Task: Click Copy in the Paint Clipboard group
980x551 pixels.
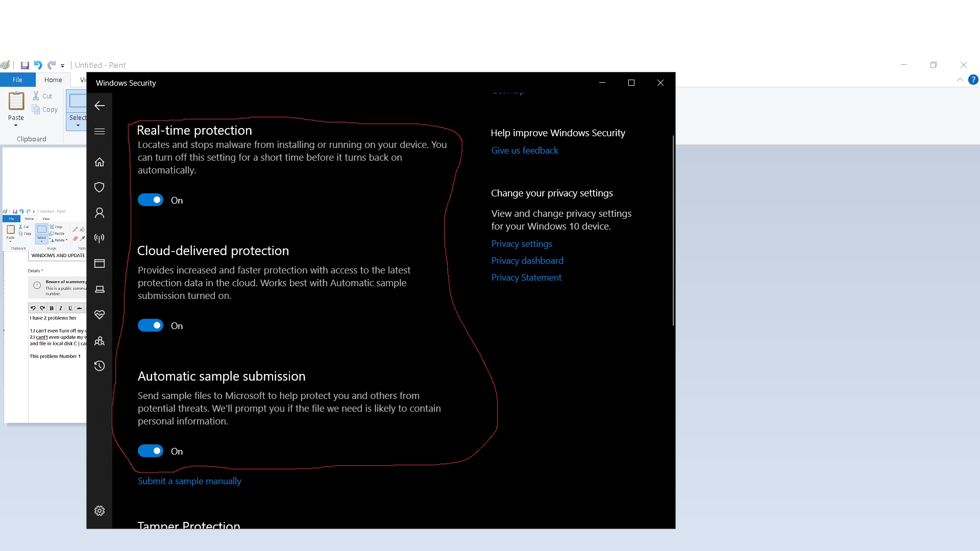Action: click(45, 109)
